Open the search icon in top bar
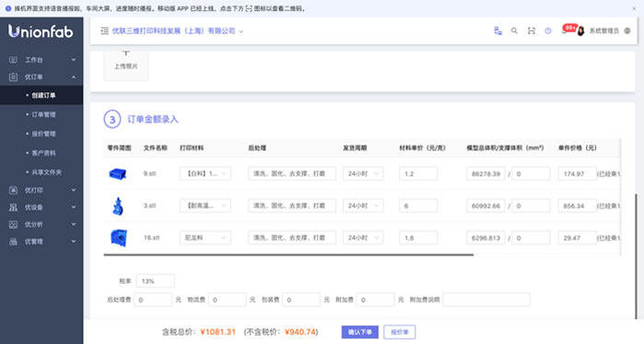 514,30
